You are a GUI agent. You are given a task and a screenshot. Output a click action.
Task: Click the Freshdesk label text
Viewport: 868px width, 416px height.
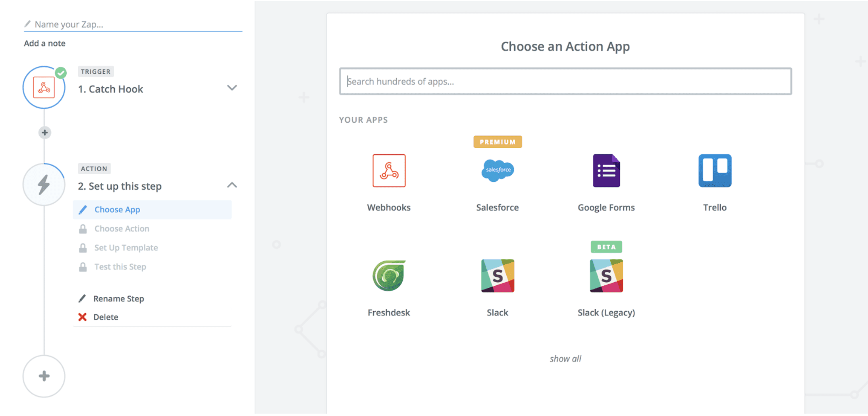pyautogui.click(x=389, y=312)
